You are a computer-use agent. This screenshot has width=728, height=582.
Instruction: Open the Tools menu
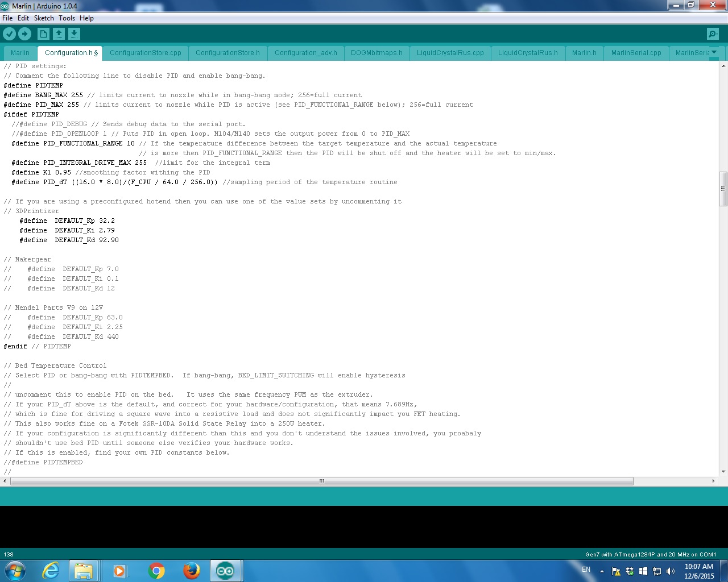(67, 18)
